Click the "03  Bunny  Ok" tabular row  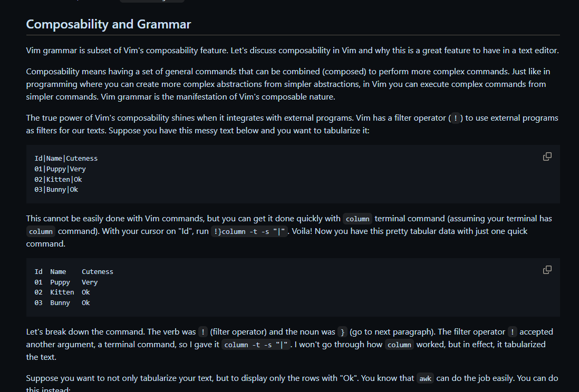(62, 303)
